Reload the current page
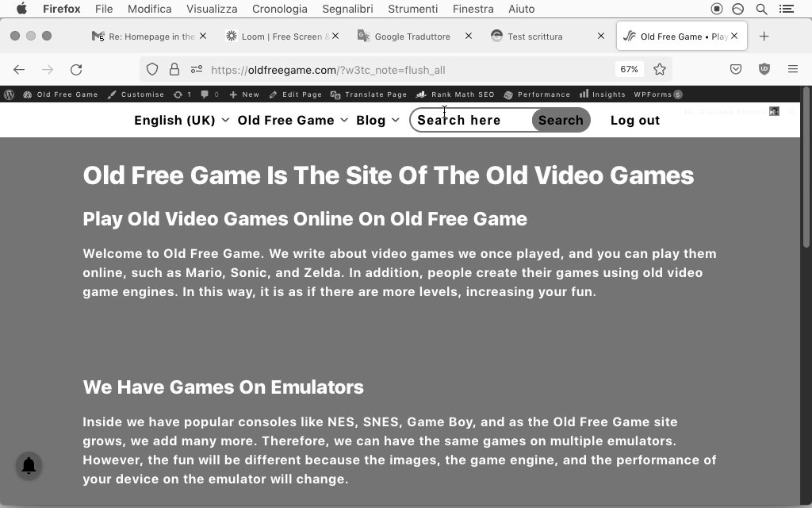This screenshot has width=812, height=508. click(x=76, y=70)
